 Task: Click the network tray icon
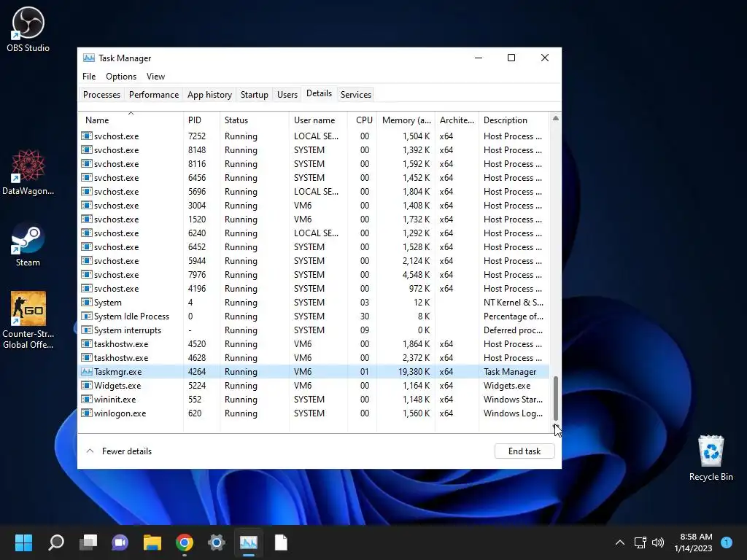point(640,542)
